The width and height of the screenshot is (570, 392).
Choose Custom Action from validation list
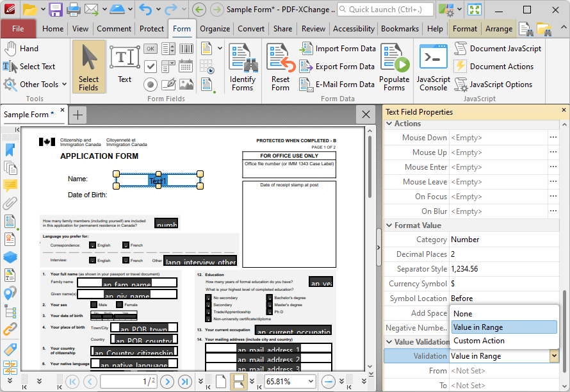coord(479,341)
